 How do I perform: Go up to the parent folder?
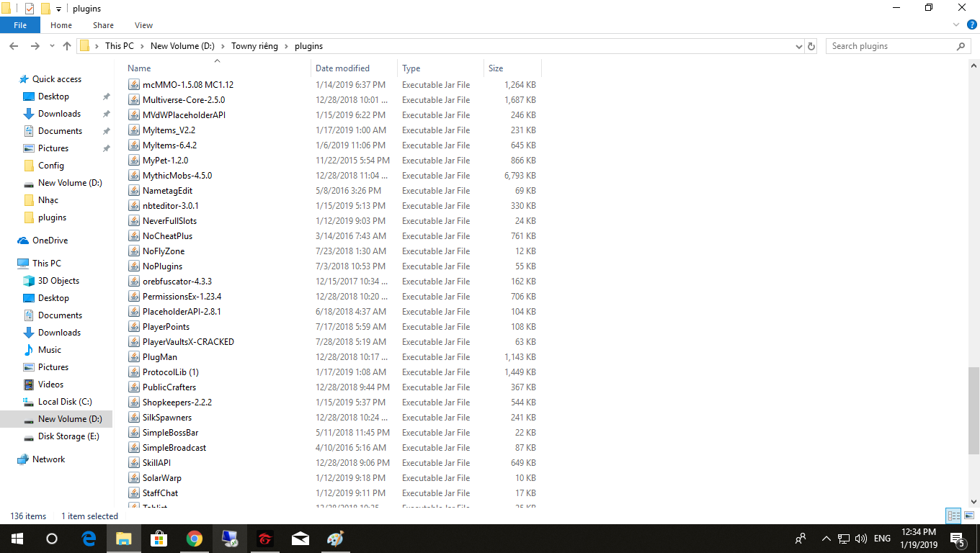point(66,45)
